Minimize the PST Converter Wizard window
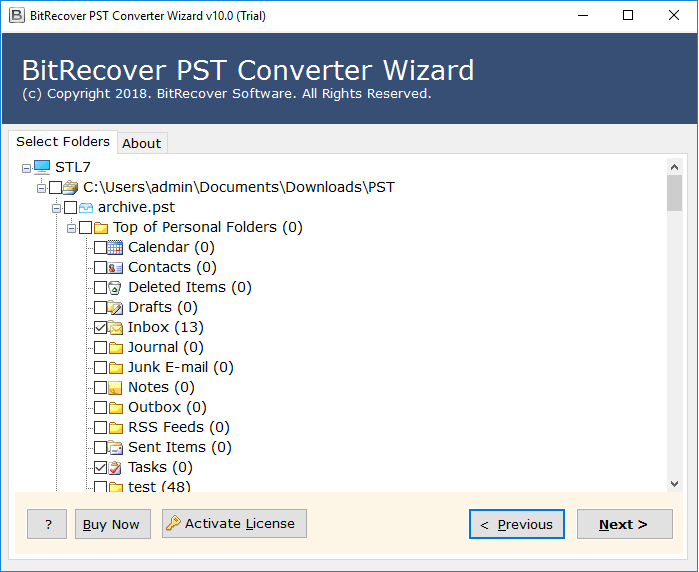Screen dimensions: 699x572 pos(583,16)
